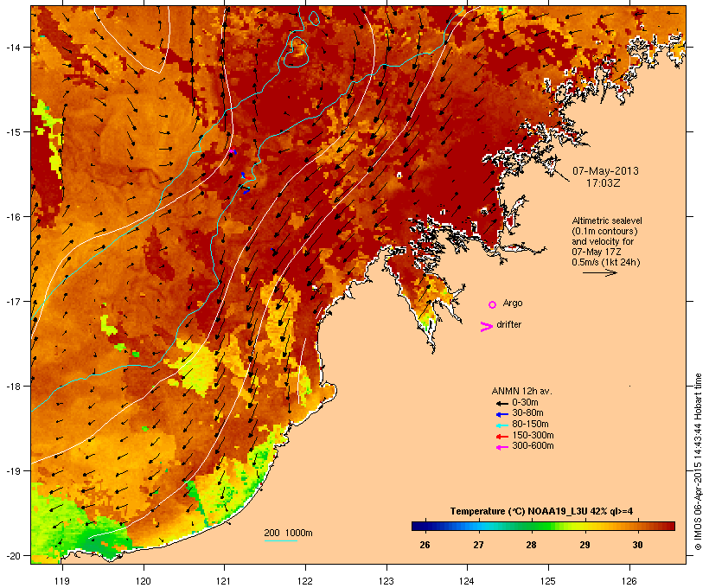709x588 pixels.
Task: Click the 'drifter' legend label
Action: (508, 324)
